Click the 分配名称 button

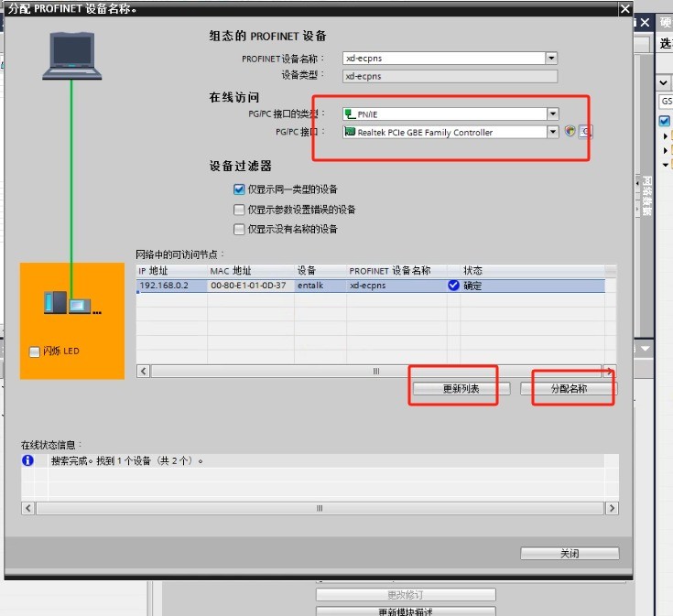(x=569, y=389)
